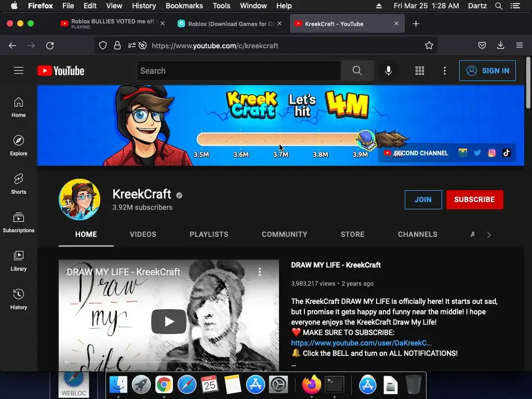The image size is (532, 399).
Task: Open Terminal from the Dock
Action: pos(335,385)
